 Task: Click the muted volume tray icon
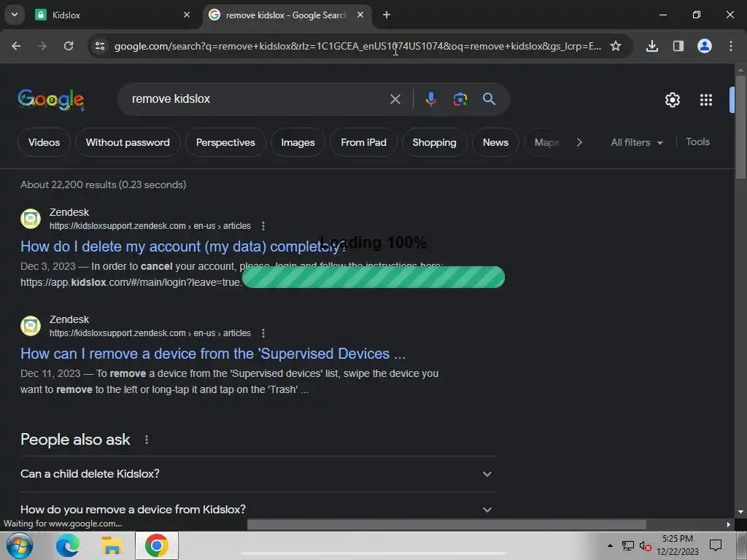[x=645, y=545]
